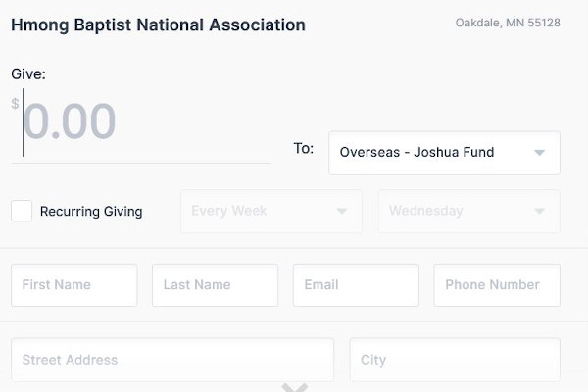Open the Wednesday day dropdown
588x392 pixels.
[469, 212]
